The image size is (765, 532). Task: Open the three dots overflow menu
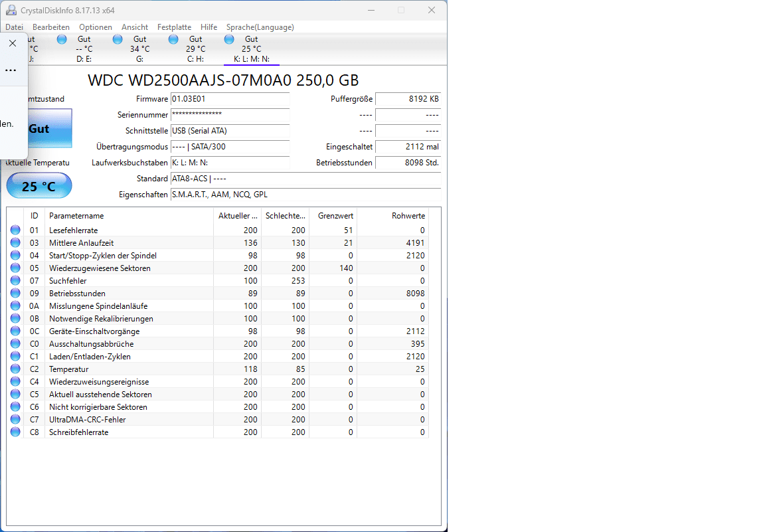click(11, 70)
